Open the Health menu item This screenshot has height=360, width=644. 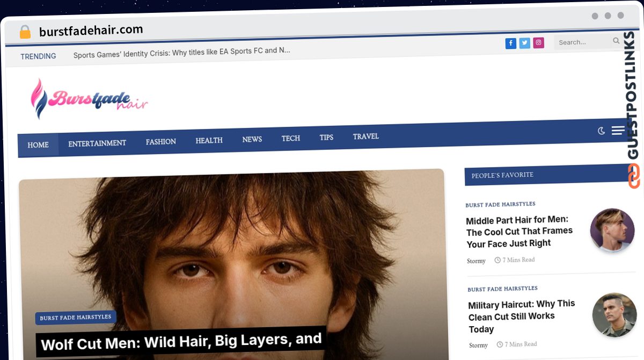click(209, 140)
